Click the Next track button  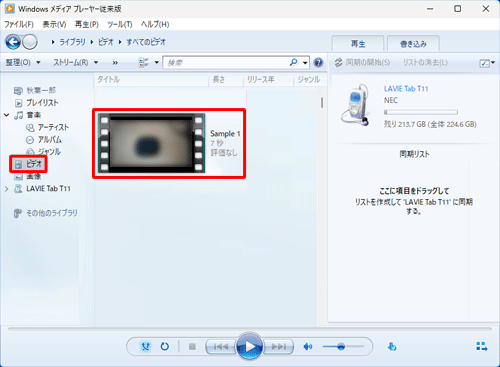[x=278, y=347]
